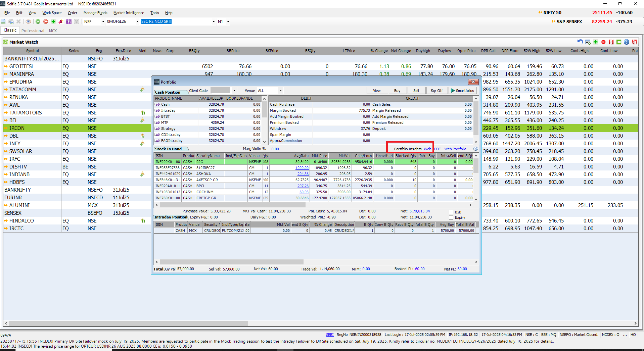Click the red H icon in Market Watch header
This screenshot has height=351, width=644.
611,42
